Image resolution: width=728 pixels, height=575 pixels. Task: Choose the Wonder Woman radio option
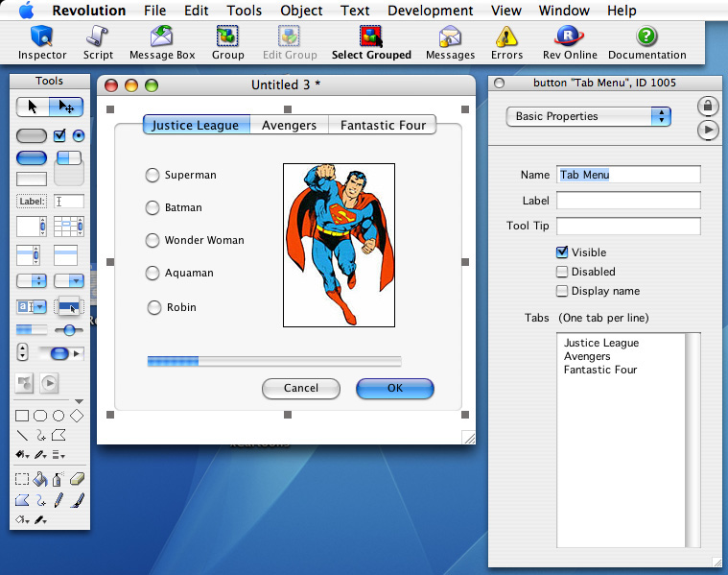[153, 240]
